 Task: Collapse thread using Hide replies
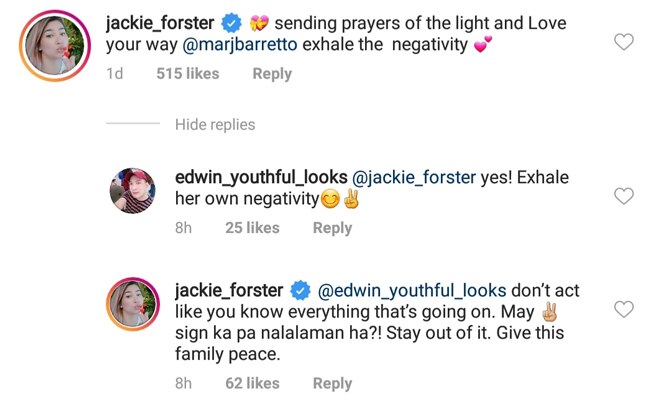click(x=215, y=125)
